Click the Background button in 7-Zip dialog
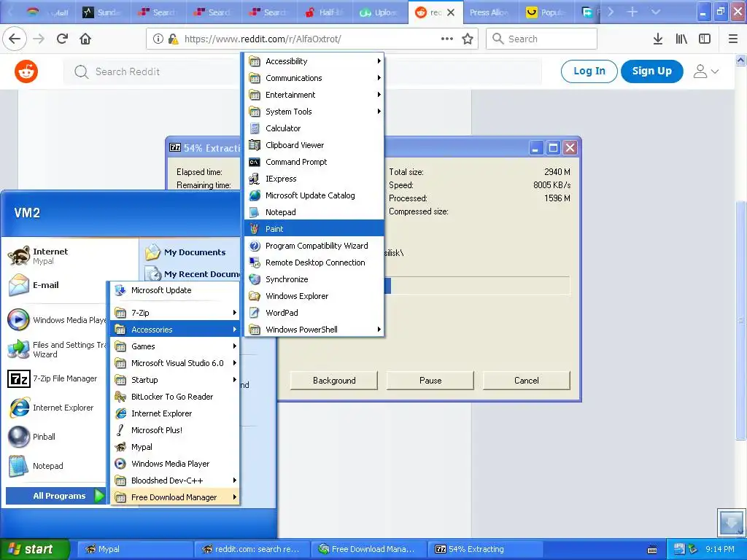 coord(334,381)
